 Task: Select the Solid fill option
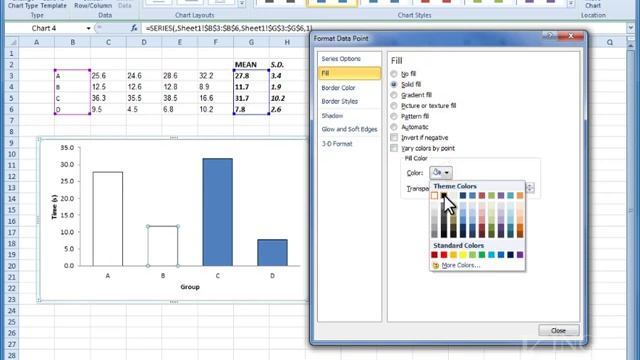tap(394, 84)
